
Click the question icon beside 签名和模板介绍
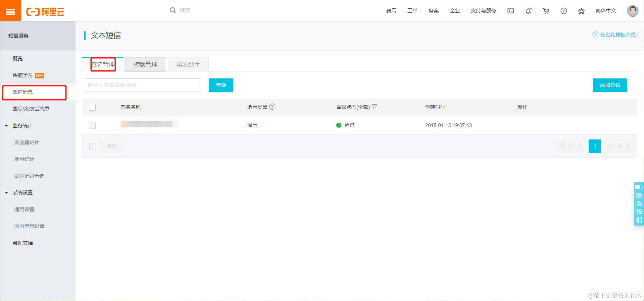point(595,35)
